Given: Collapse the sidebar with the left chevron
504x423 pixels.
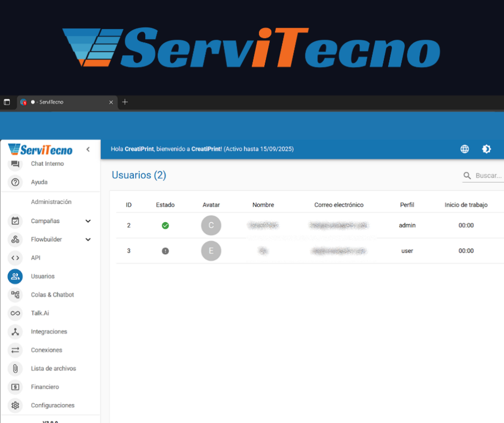Looking at the screenshot, I should pos(88,150).
